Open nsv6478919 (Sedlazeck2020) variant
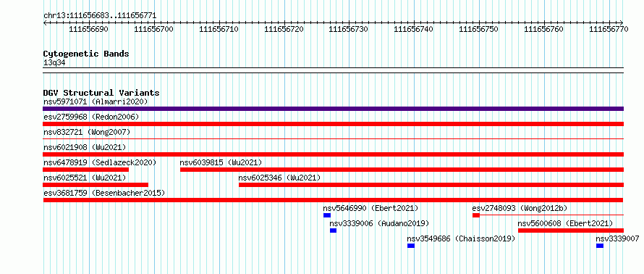Image resolution: width=644 pixels, height=274 pixels. click(x=100, y=162)
